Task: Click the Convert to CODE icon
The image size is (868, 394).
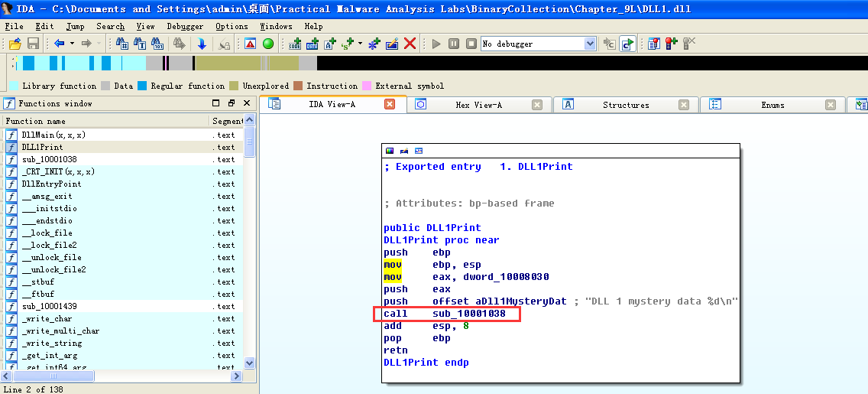Action: click(x=295, y=43)
